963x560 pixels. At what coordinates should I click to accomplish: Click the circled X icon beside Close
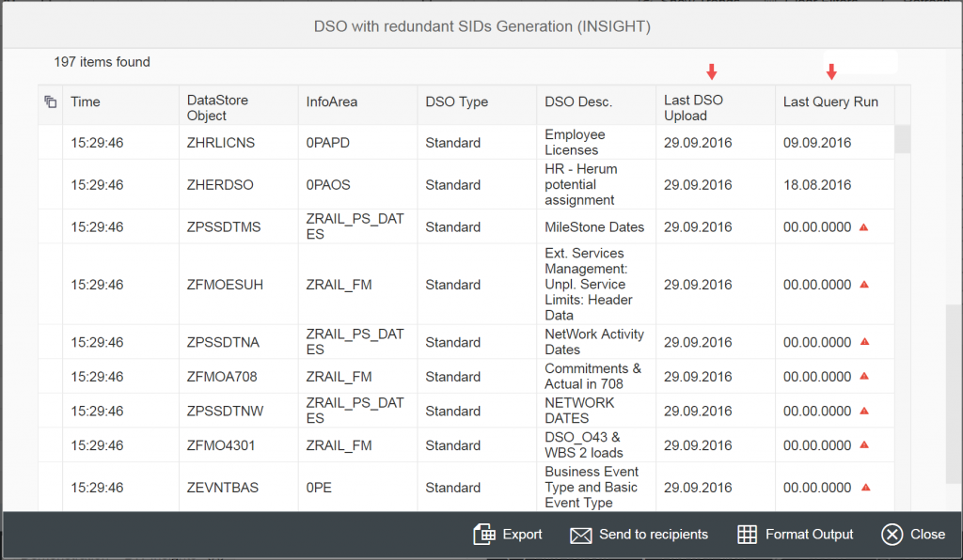click(892, 534)
